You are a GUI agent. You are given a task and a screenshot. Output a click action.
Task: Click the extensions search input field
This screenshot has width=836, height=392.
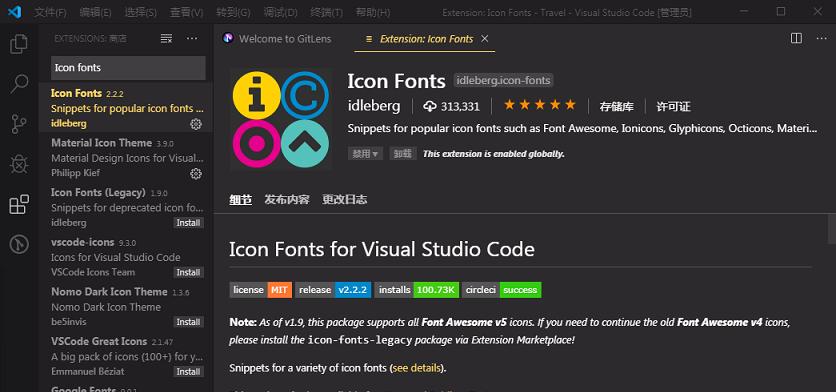click(128, 68)
